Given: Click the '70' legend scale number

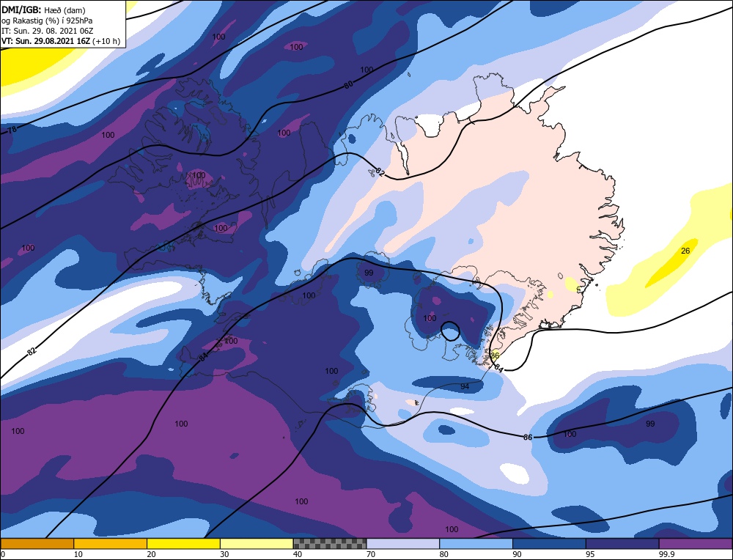Looking at the screenshot, I should tap(371, 554).
